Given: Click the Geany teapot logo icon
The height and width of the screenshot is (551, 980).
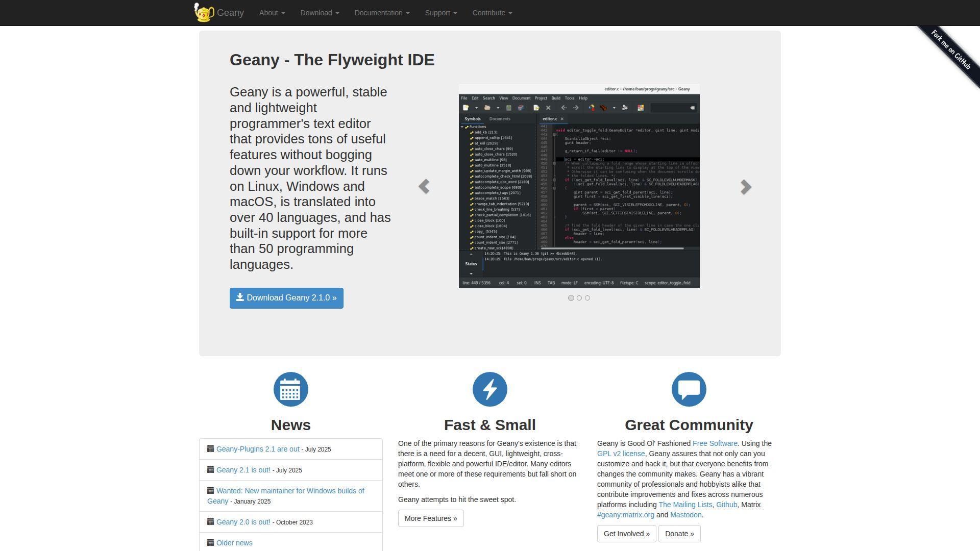Looking at the screenshot, I should 204,13.
